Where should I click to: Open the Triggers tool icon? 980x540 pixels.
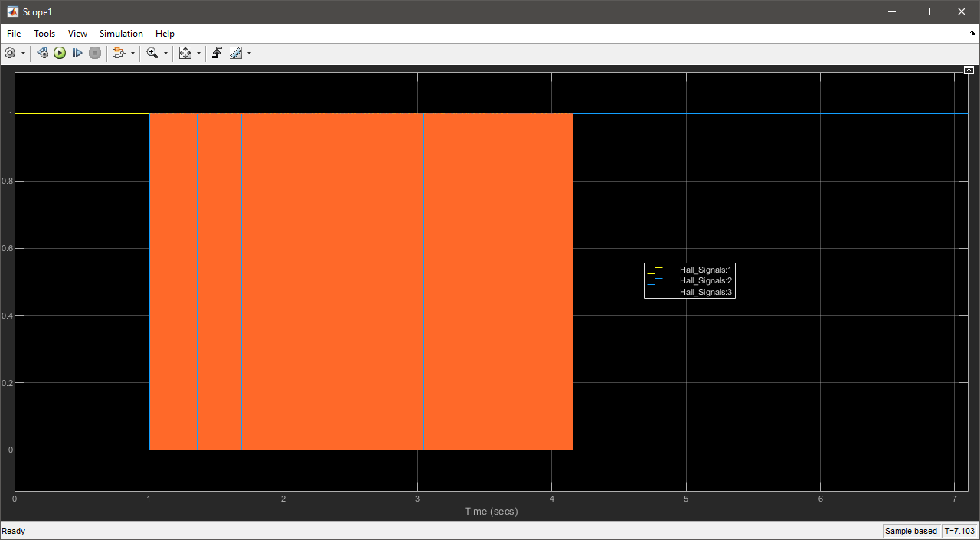coord(217,53)
